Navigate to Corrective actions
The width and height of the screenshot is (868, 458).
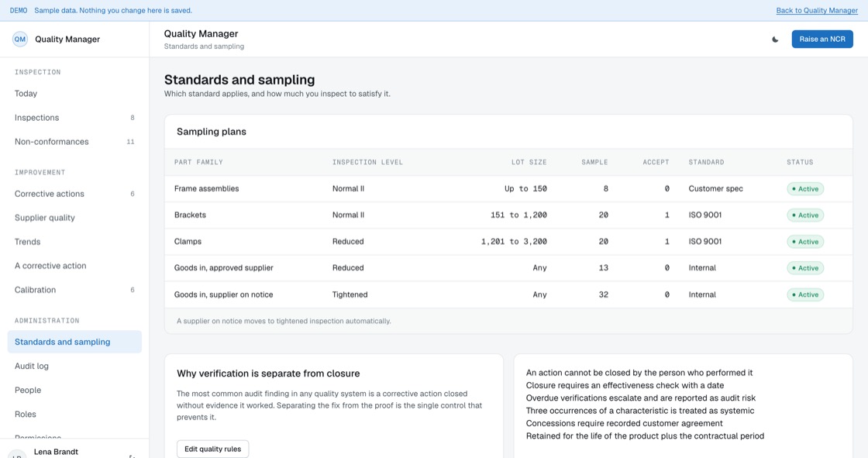[74, 194]
